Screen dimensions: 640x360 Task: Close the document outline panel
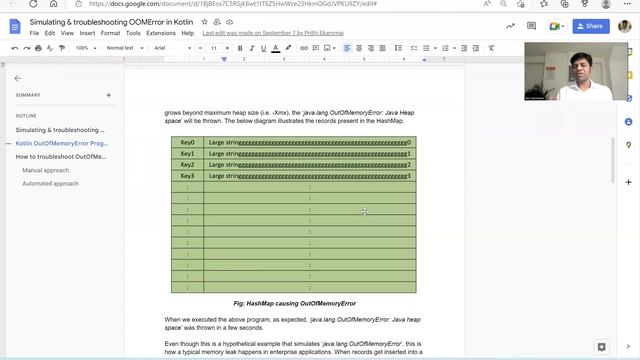pyautogui.click(x=18, y=78)
